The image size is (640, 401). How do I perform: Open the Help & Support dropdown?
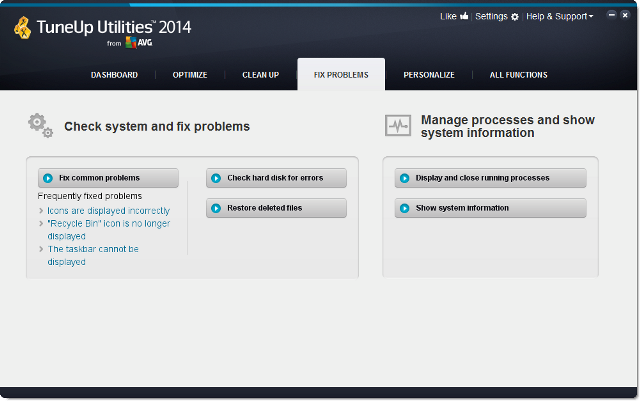tap(559, 16)
